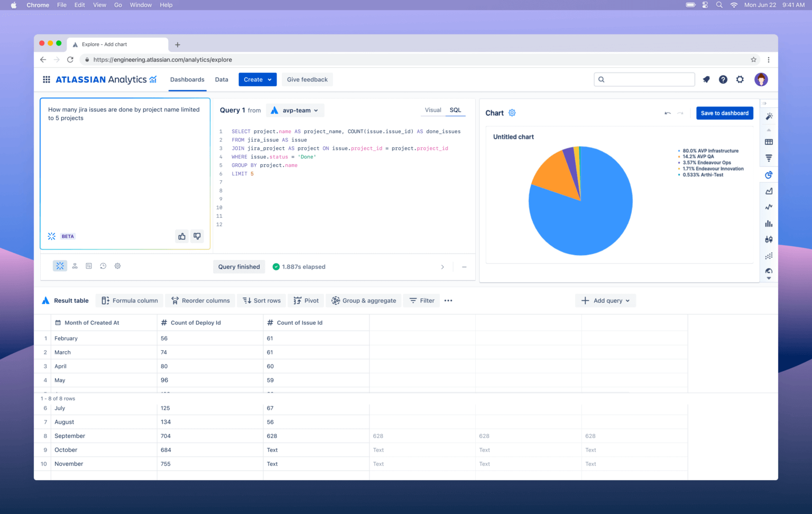812x514 pixels.
Task: Give thumbs down on AI query
Action: [x=197, y=236]
